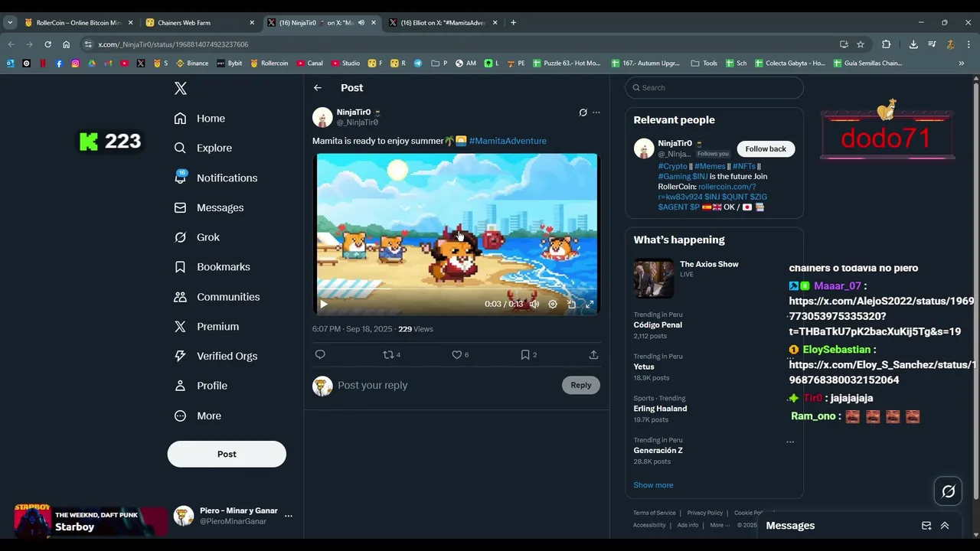The image size is (980, 551).
Task: Open the browser downloads icon
Action: [913, 44]
